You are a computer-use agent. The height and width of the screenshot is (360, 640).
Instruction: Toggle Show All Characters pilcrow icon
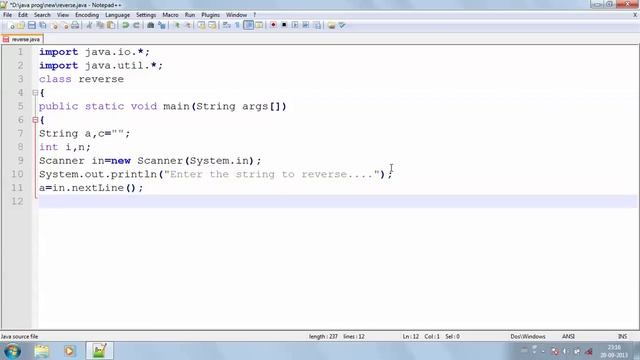[x=238, y=25]
